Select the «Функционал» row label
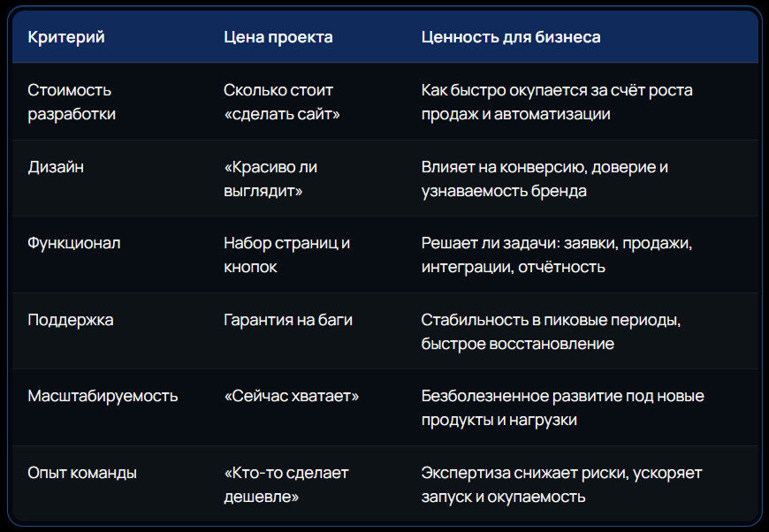The height and width of the screenshot is (532, 769). coord(74,243)
